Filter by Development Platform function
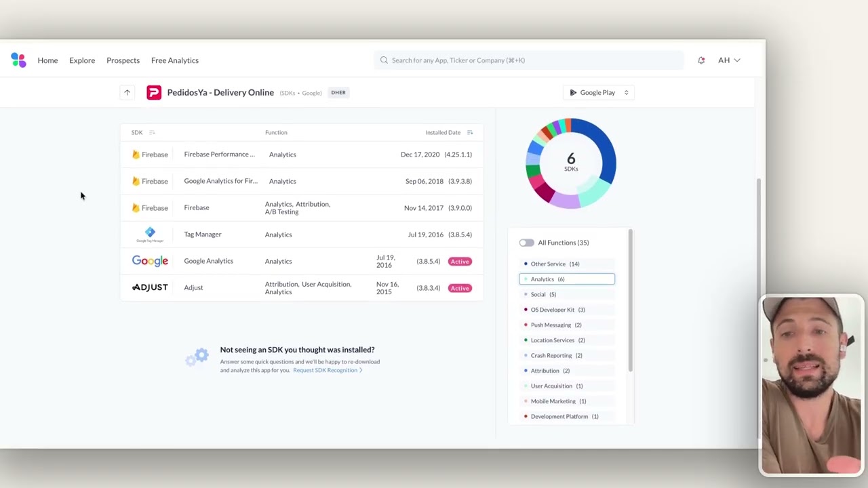 point(567,416)
